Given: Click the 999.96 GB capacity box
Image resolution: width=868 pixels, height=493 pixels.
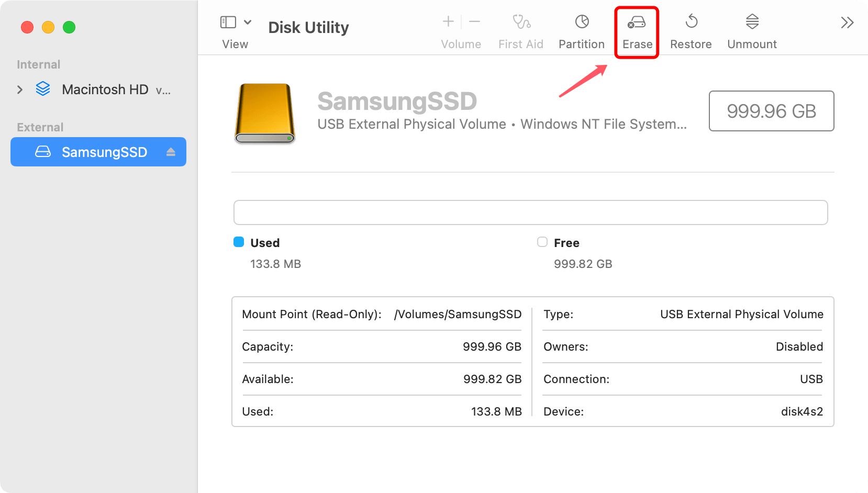Looking at the screenshot, I should coord(771,111).
